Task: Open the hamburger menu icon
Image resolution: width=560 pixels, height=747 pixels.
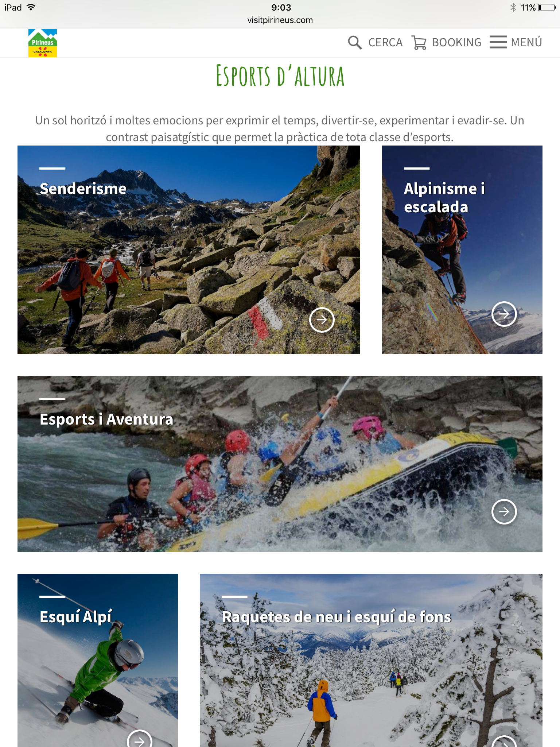Action: pos(498,42)
